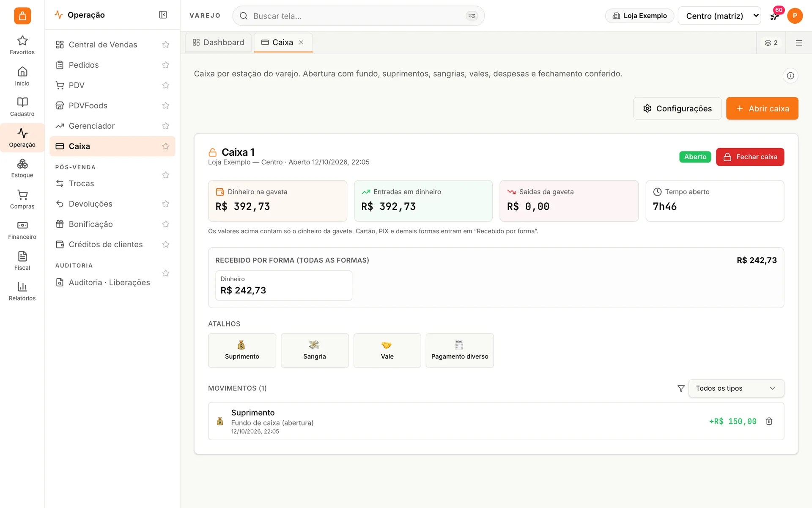Click the Sangria shortcut

(x=315, y=351)
